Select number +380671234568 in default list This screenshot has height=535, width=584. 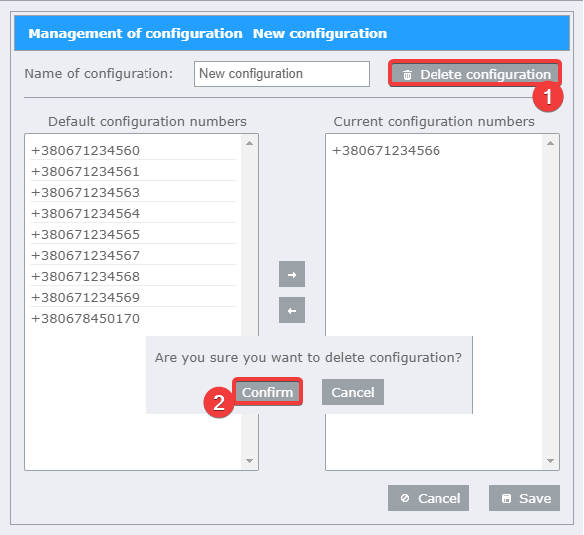pyautogui.click(x=133, y=276)
